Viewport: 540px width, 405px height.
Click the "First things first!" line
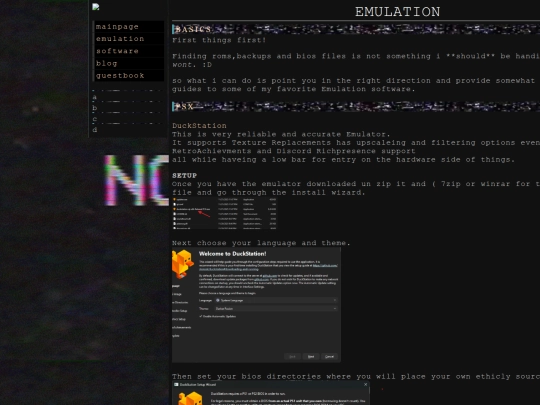[219, 40]
